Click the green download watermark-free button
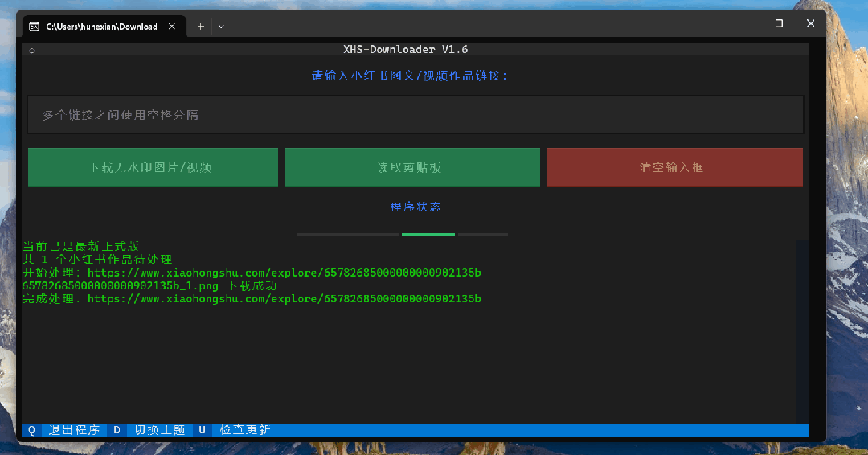868x455 pixels. 153,167
